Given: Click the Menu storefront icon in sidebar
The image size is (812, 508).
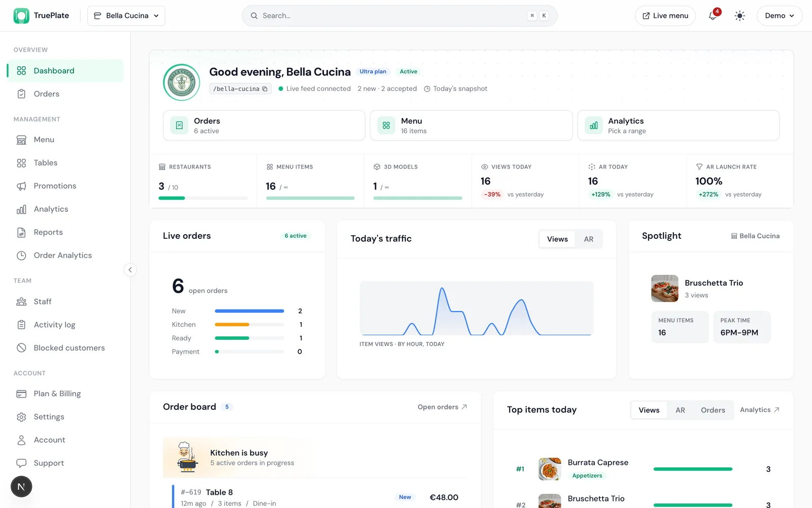Looking at the screenshot, I should tap(21, 140).
